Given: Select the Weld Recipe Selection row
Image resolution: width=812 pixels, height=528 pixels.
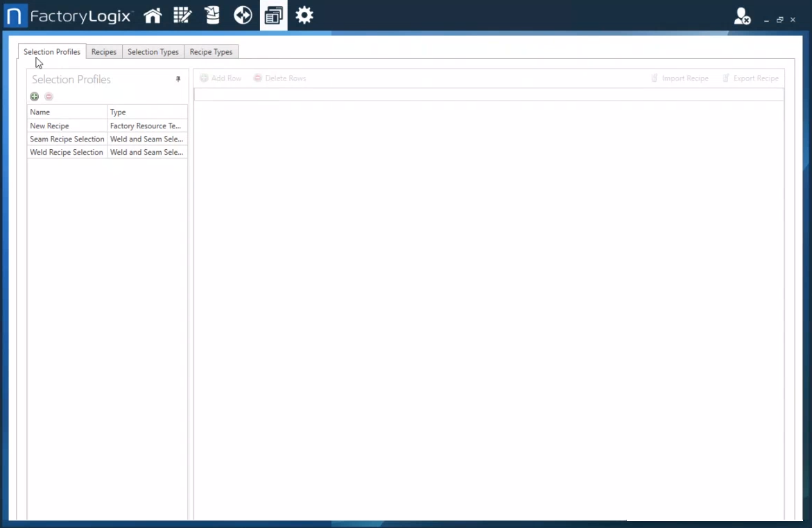Looking at the screenshot, I should (67, 152).
